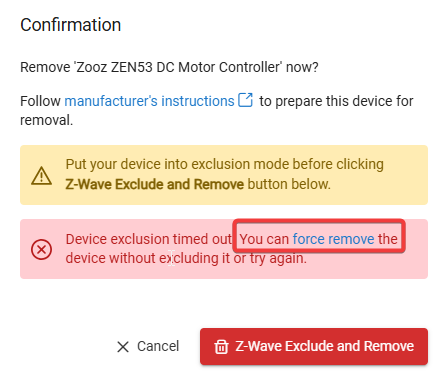The width and height of the screenshot is (447, 377).
Task: Click the 'Device exclusion timed out' message
Action: point(149,239)
